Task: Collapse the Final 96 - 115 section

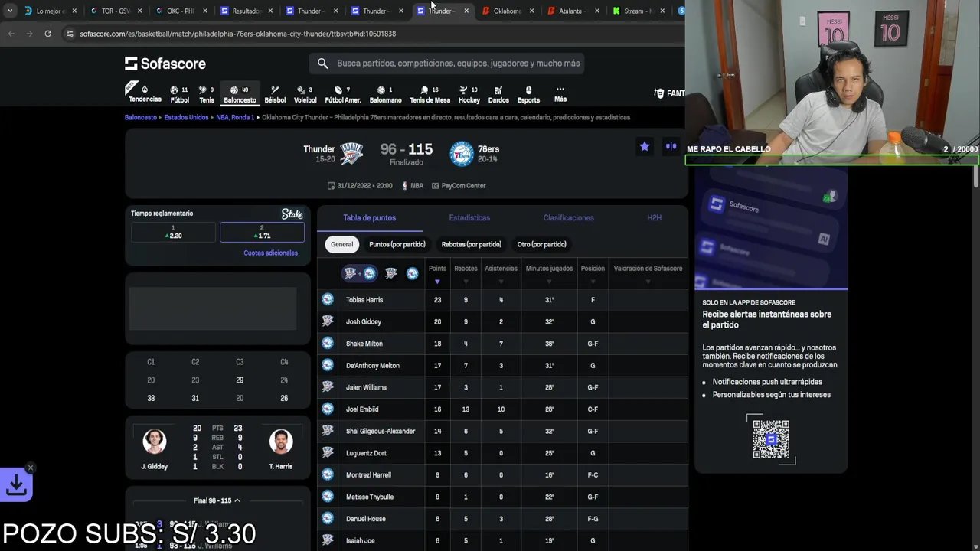Action: [217, 500]
